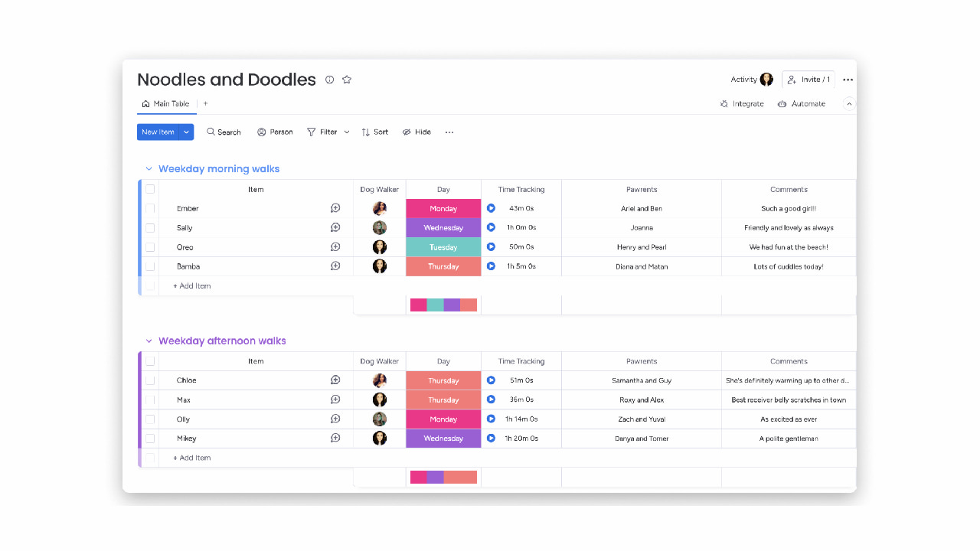Click the Person filter icon

[x=260, y=132]
